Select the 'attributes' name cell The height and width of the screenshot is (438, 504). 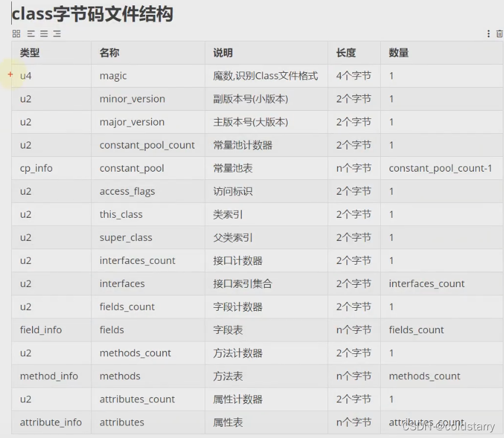122,423
